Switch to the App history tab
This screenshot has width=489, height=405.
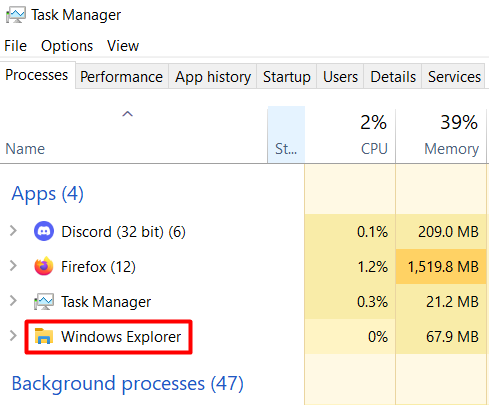(x=213, y=77)
